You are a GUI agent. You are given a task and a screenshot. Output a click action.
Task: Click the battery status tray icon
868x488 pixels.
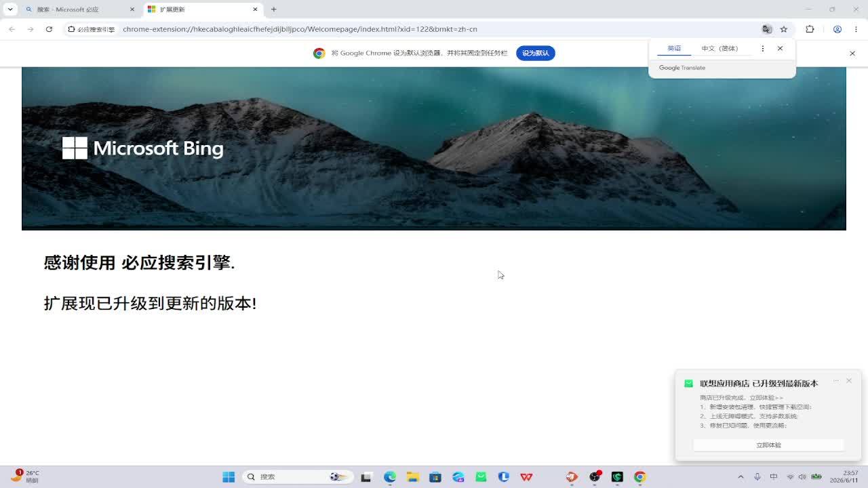tap(816, 476)
